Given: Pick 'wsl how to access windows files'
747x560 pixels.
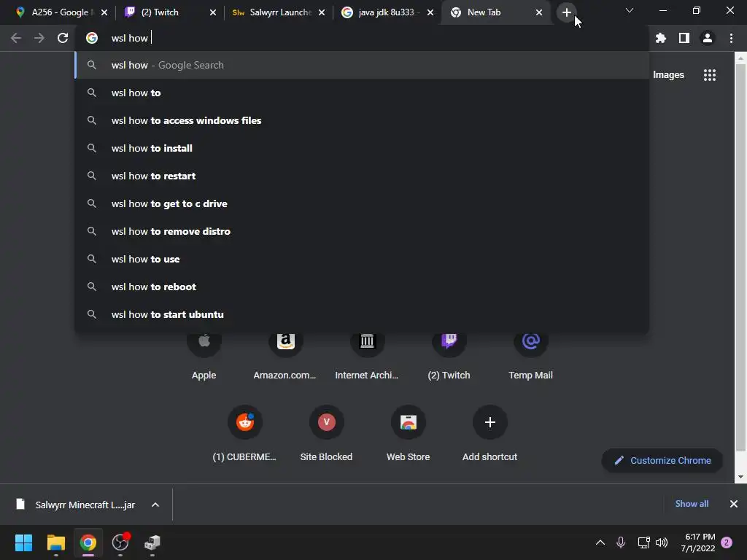Looking at the screenshot, I should pyautogui.click(x=362, y=120).
